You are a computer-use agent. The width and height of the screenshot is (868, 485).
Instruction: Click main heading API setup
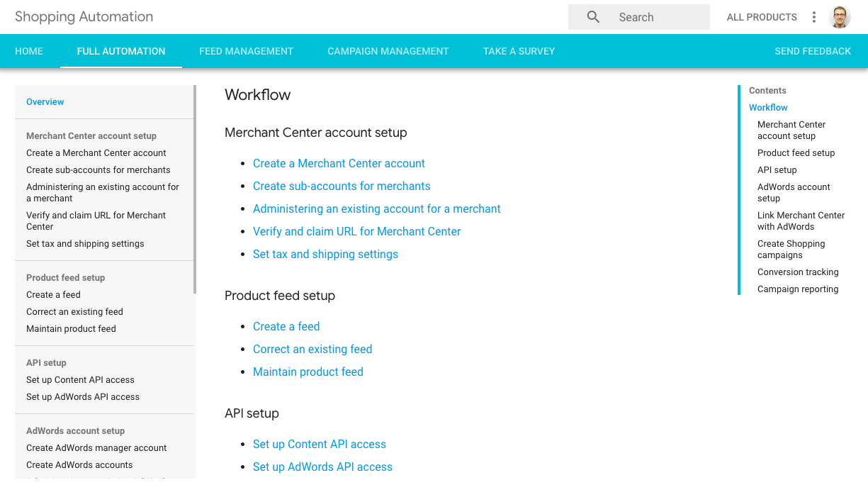click(x=252, y=413)
